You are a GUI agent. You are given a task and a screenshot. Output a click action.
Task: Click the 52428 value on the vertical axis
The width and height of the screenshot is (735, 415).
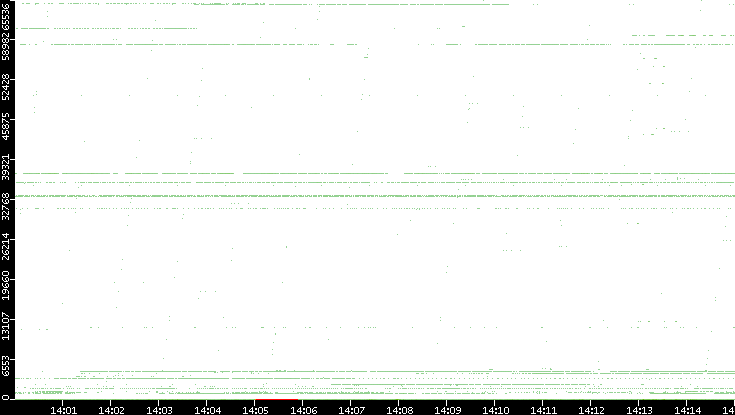click(6, 86)
